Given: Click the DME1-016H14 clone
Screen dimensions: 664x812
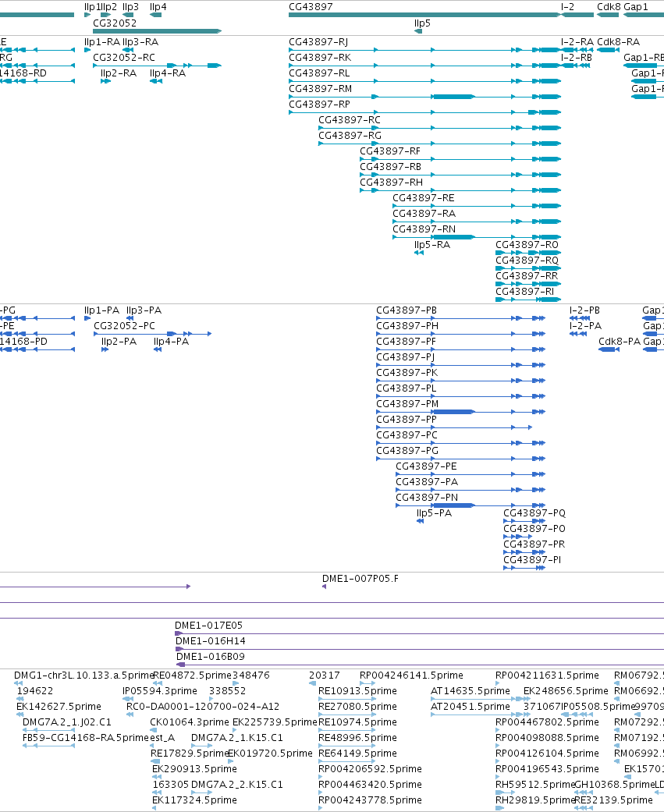Looking at the screenshot, I should click(x=420, y=649).
